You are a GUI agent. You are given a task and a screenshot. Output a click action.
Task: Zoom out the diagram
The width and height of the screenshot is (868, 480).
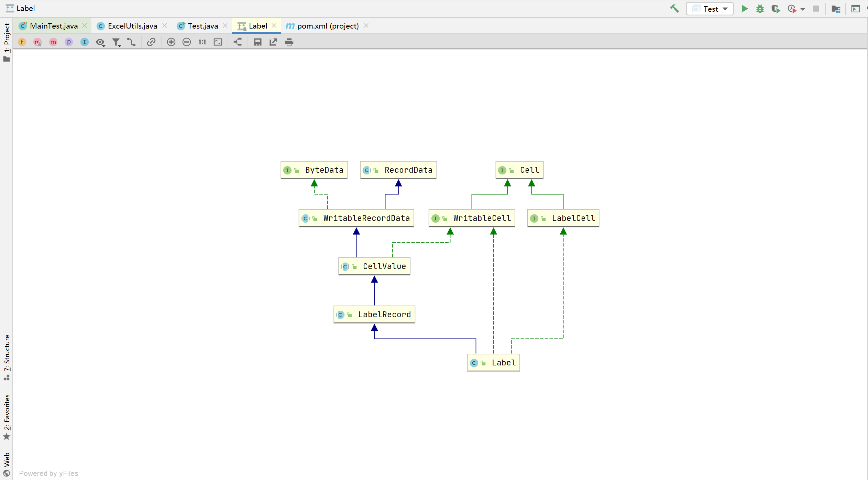coord(186,42)
